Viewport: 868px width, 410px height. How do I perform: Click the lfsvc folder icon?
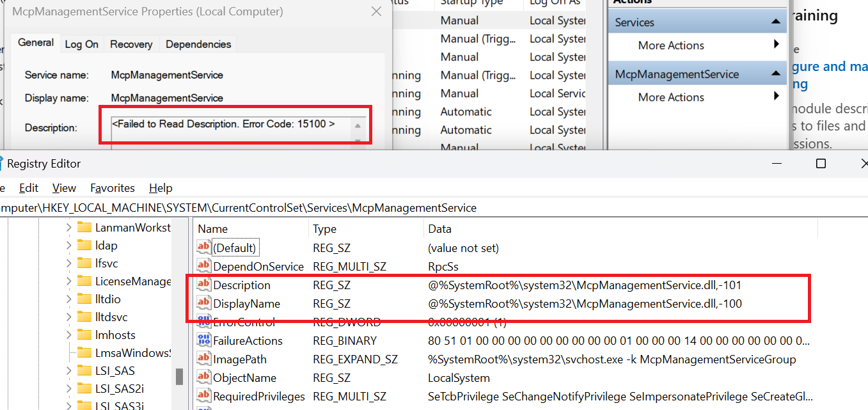point(84,263)
